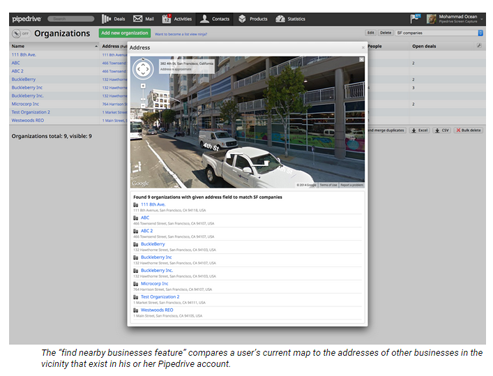Click the Street View pan compass control

point(143,69)
